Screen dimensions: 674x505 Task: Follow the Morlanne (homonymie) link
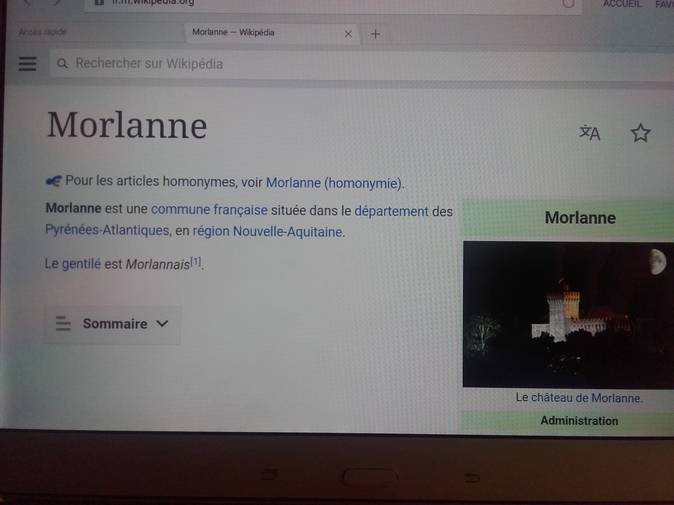pos(334,183)
